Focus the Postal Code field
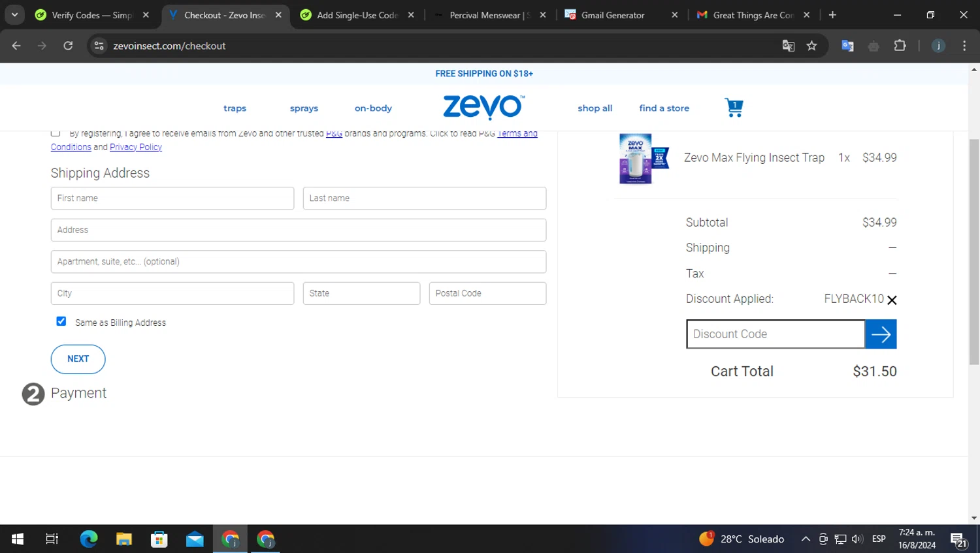This screenshot has width=980, height=553. 487,293
